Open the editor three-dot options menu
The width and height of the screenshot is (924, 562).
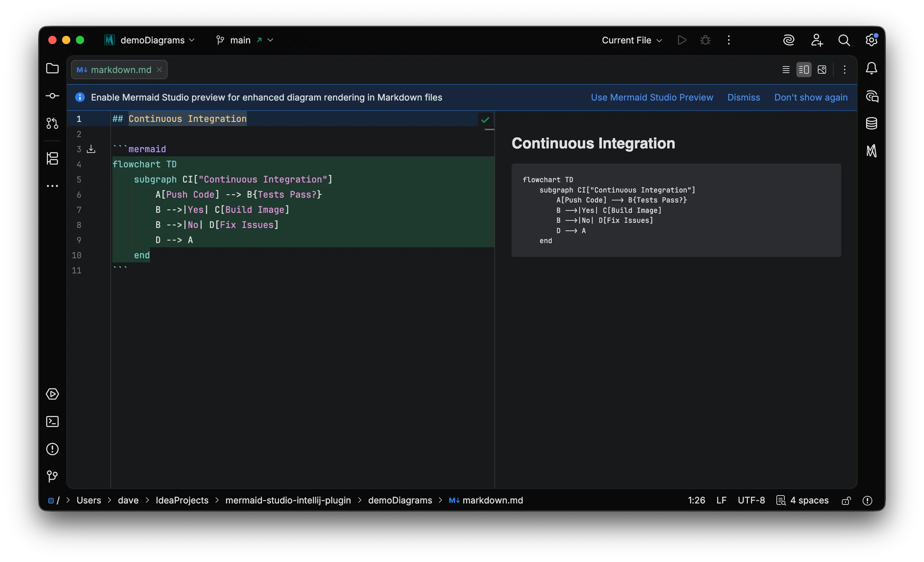pyautogui.click(x=844, y=69)
